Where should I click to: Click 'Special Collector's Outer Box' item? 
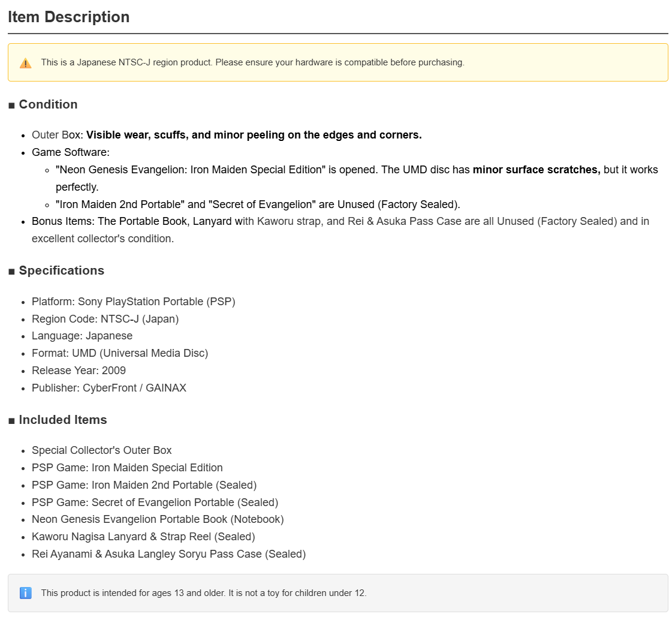pyautogui.click(x=101, y=450)
